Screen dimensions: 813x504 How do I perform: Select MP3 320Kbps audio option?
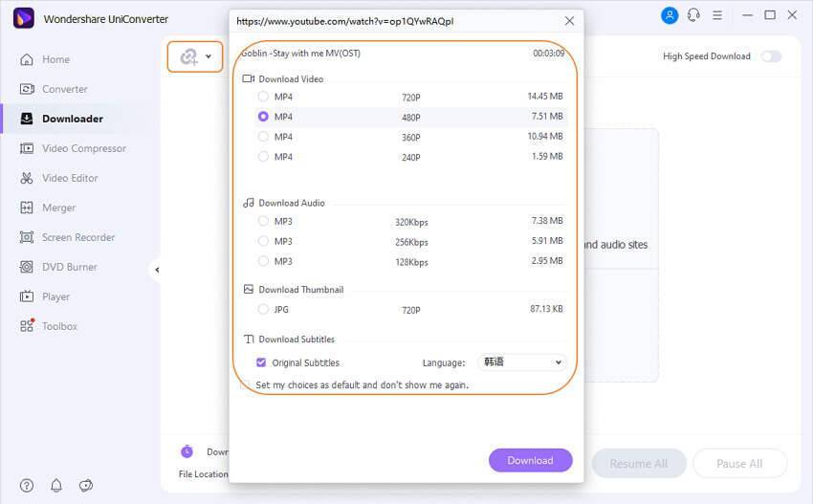263,221
